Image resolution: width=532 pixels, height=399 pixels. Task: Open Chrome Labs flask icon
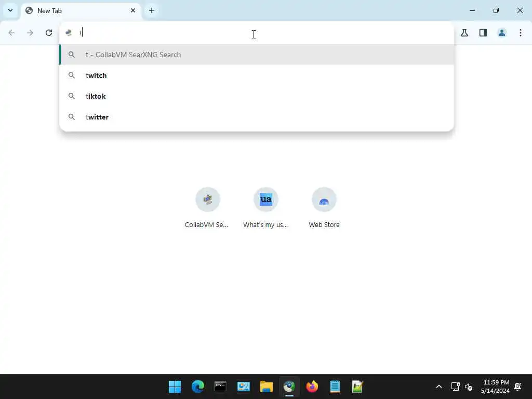coord(464,33)
